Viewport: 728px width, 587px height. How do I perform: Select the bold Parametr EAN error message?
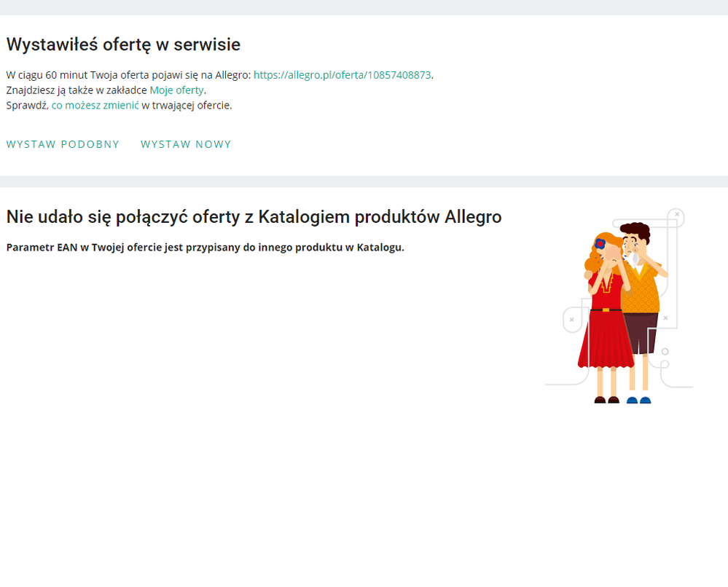pos(205,248)
